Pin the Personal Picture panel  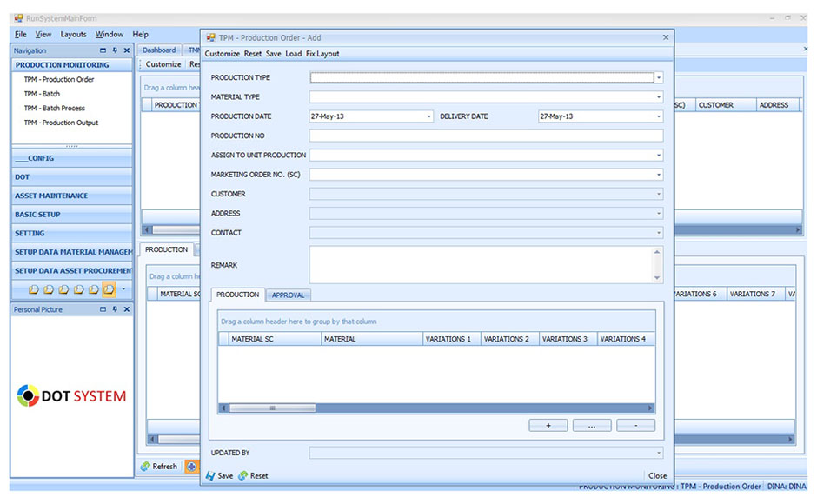coord(115,309)
